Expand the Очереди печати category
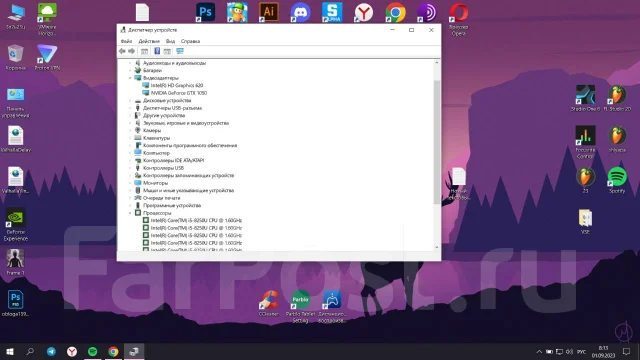 (130, 198)
